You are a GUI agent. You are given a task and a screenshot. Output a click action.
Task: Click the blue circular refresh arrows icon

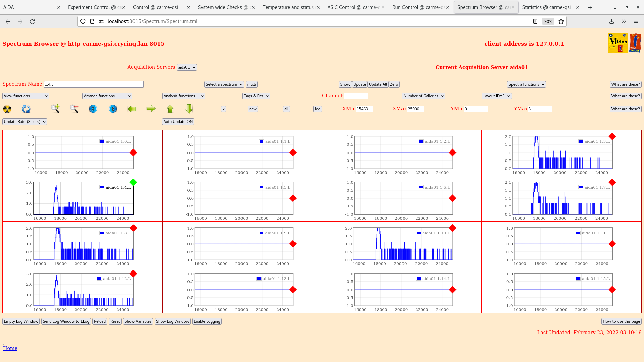click(26, 109)
